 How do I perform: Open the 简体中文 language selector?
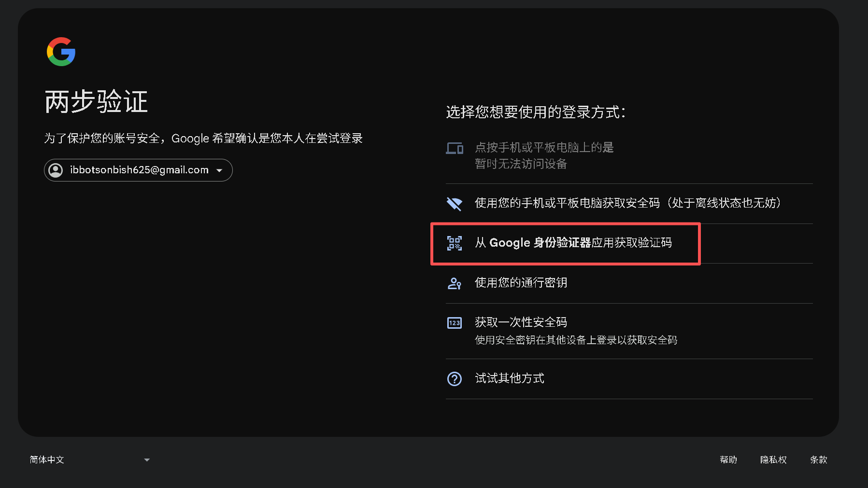point(90,460)
